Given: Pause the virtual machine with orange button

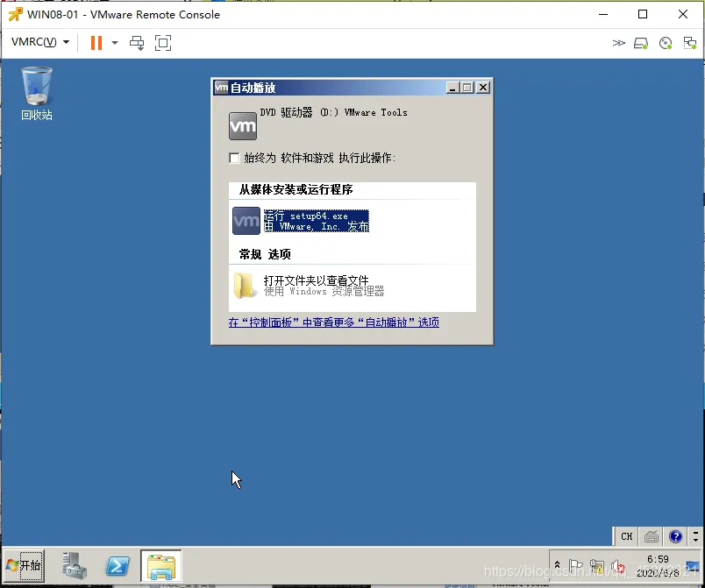Looking at the screenshot, I should 96,43.
